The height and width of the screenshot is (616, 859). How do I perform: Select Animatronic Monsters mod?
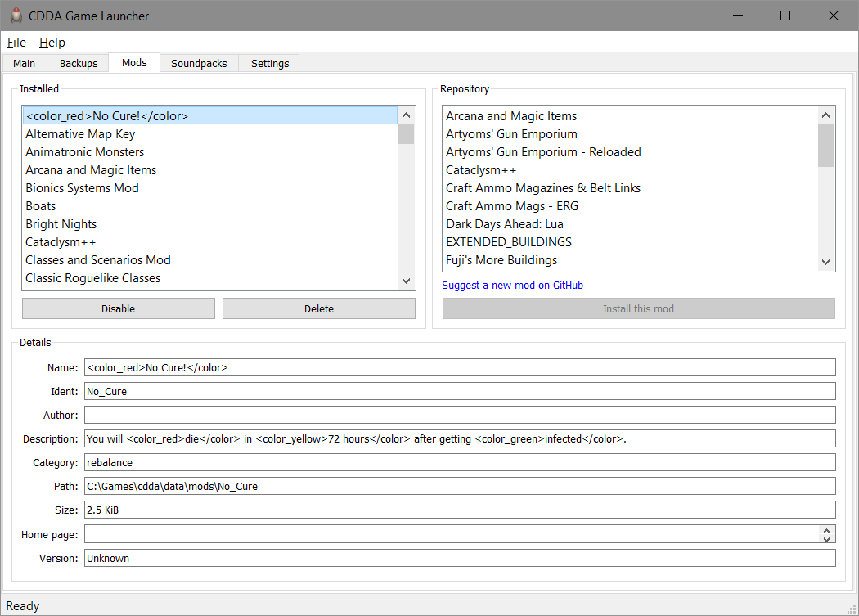(x=210, y=152)
